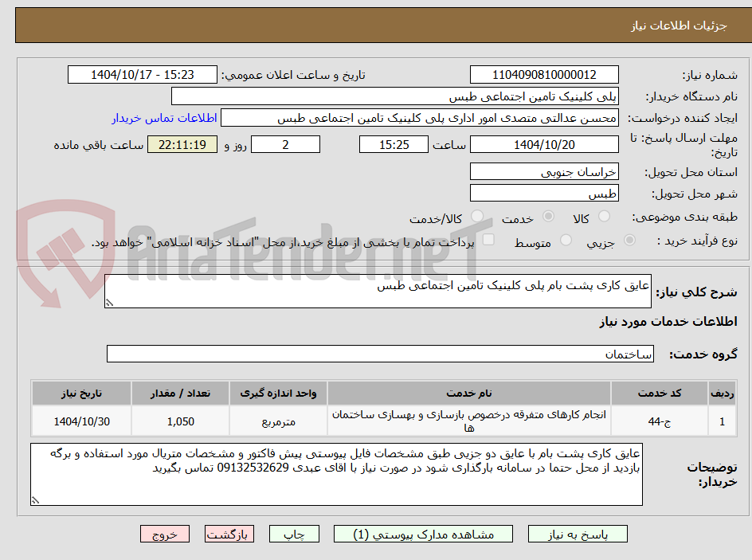Click the نام دستگاه خریدار field
The width and height of the screenshot is (752, 560).
[x=394, y=96]
